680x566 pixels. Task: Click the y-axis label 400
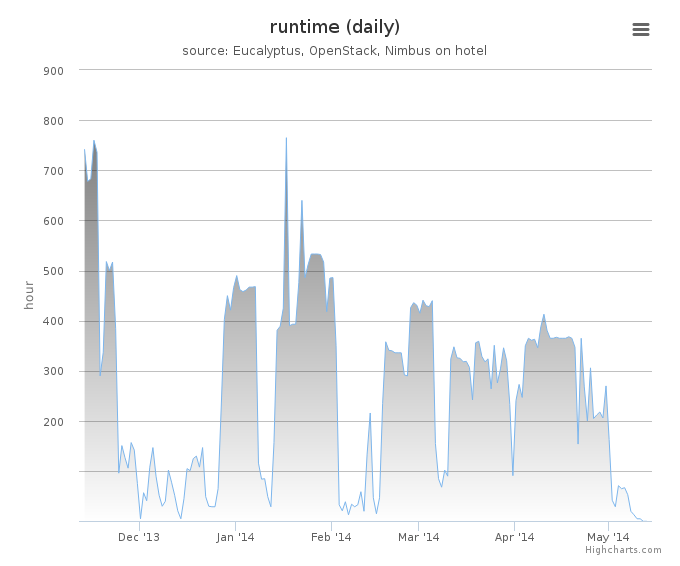click(x=53, y=321)
